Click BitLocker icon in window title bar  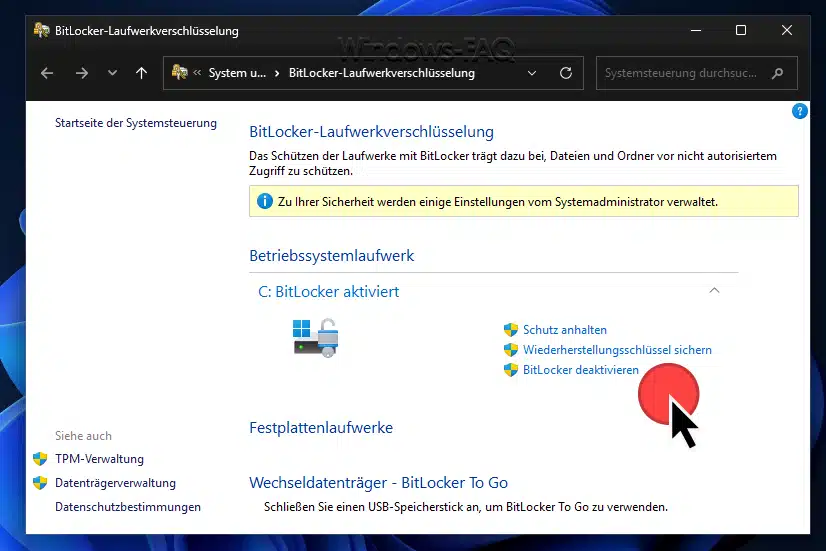pos(42,31)
